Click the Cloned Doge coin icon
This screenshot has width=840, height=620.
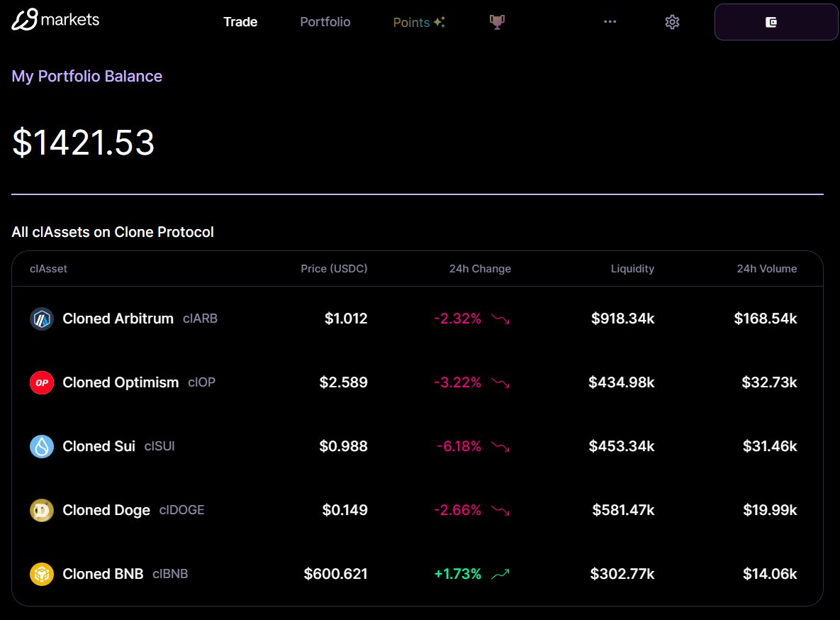click(x=42, y=510)
